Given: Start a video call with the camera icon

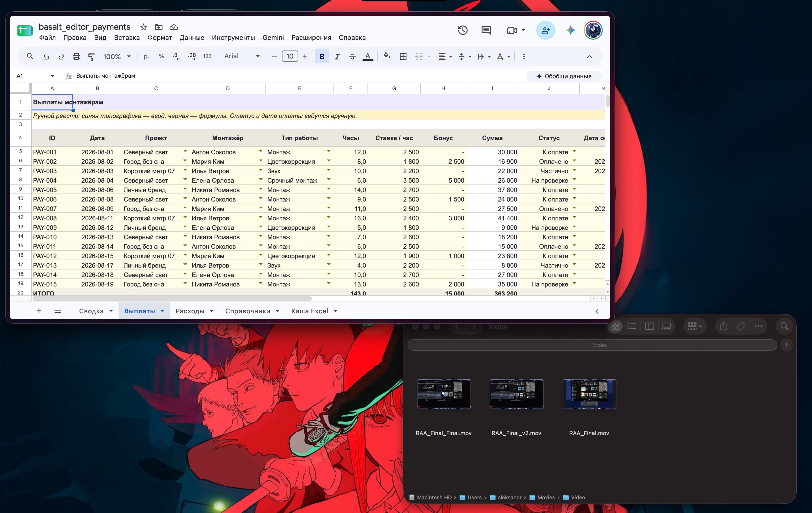Looking at the screenshot, I should pyautogui.click(x=512, y=30).
